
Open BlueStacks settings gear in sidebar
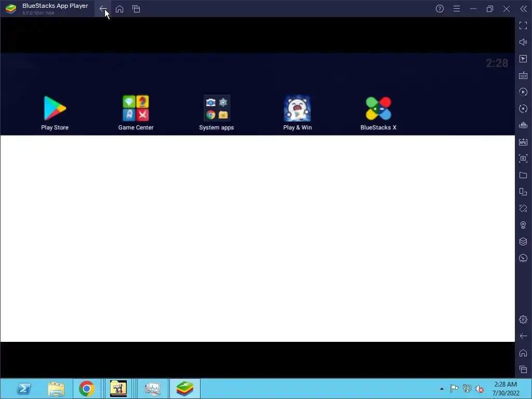coord(523,320)
